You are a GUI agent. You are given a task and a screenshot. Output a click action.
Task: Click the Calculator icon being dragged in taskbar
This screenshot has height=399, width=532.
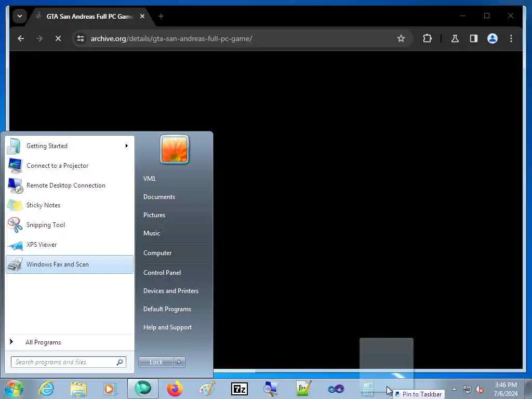click(x=368, y=389)
